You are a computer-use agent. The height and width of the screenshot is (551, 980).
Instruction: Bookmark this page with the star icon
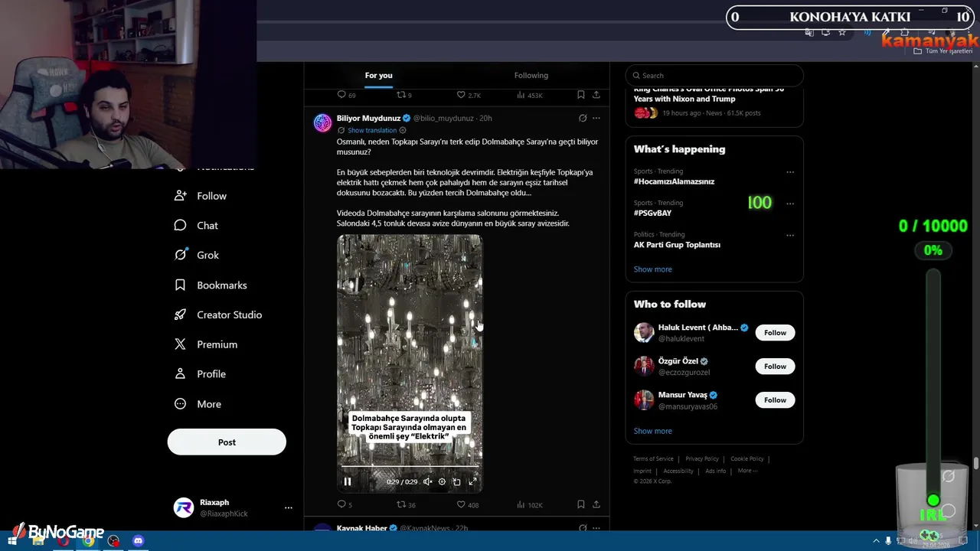842,32
